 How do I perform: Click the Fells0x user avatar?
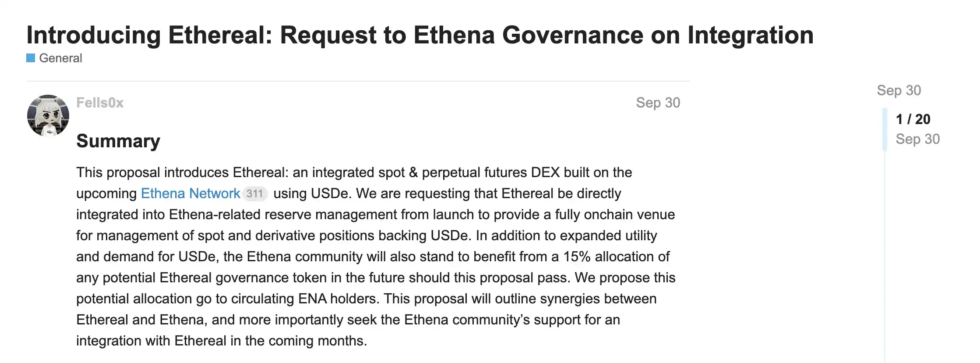48,115
